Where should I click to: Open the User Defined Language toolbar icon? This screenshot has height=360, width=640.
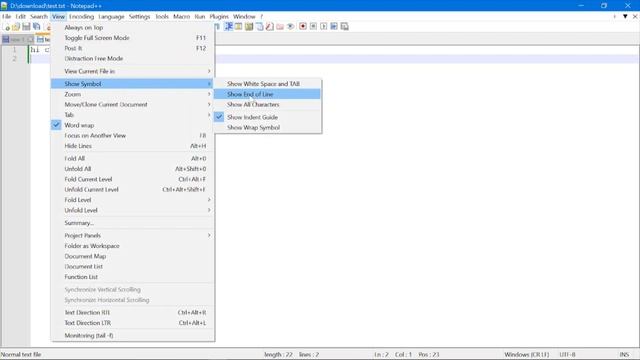tap(238, 27)
